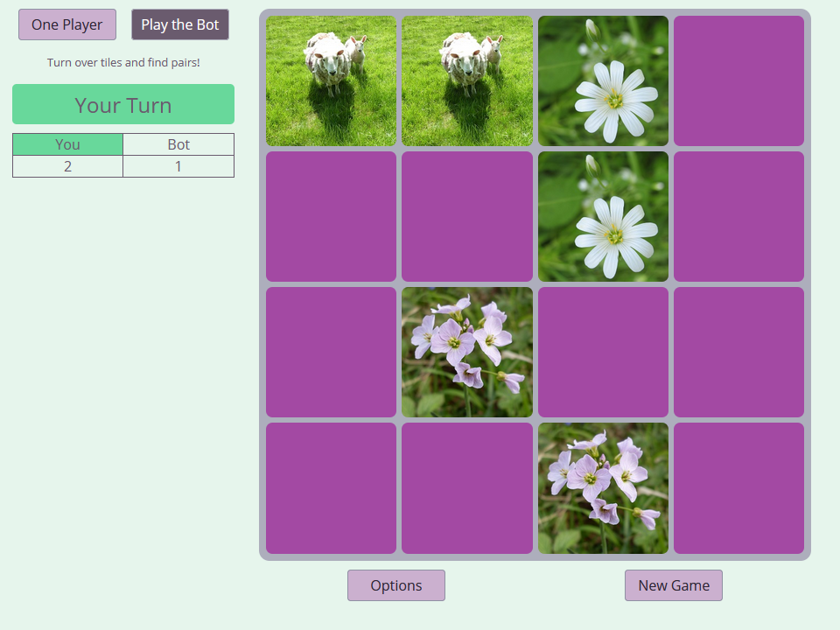The width and height of the screenshot is (840, 630).
Task: Open the Options menu
Action: tap(396, 585)
